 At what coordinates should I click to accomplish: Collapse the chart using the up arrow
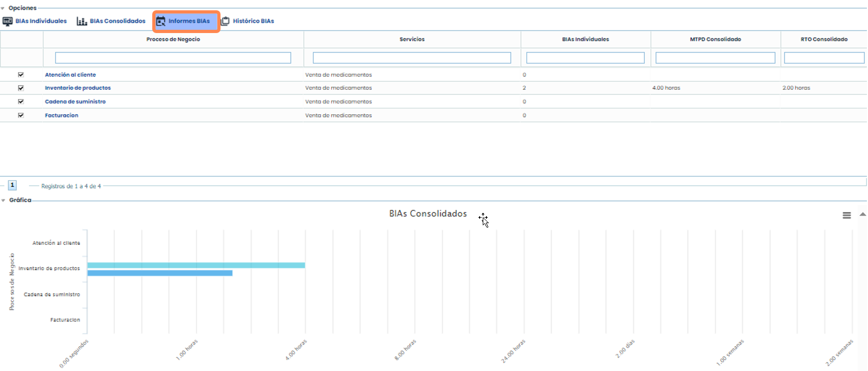tap(863, 214)
